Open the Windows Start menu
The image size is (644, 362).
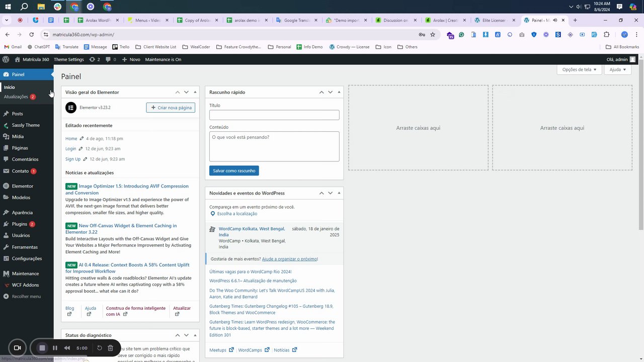(x=8, y=7)
